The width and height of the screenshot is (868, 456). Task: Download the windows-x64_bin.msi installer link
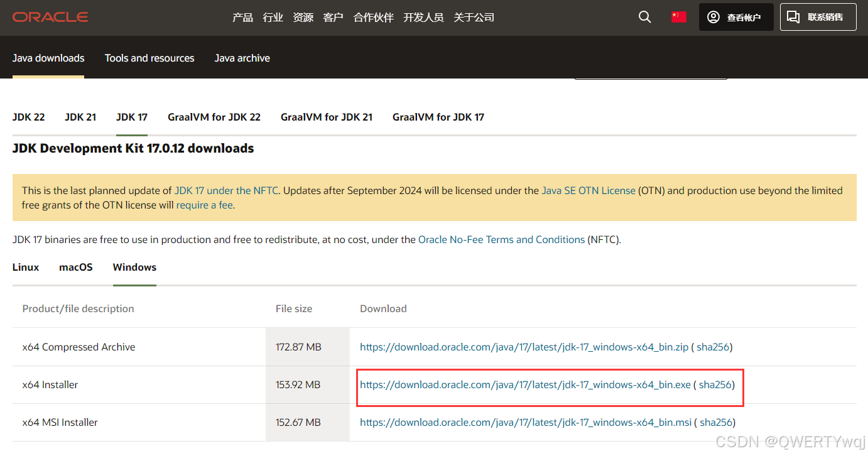(526, 422)
